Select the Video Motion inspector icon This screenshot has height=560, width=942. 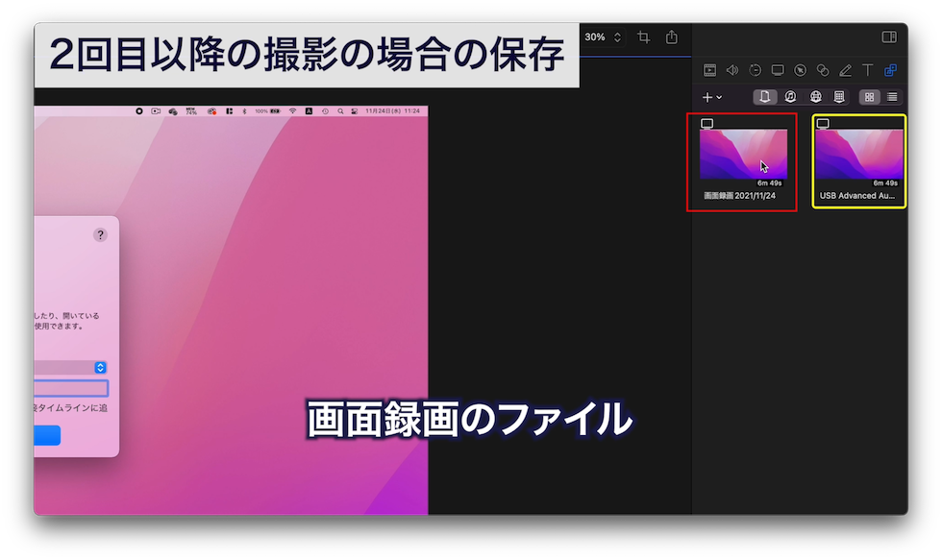(x=756, y=70)
